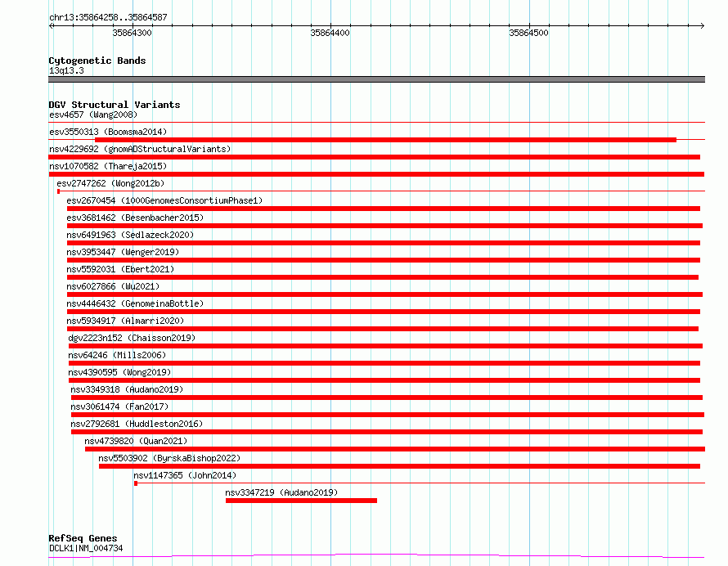
Task: Click nsv1070582 (Thareja2015) variant label
Action: click(x=108, y=166)
